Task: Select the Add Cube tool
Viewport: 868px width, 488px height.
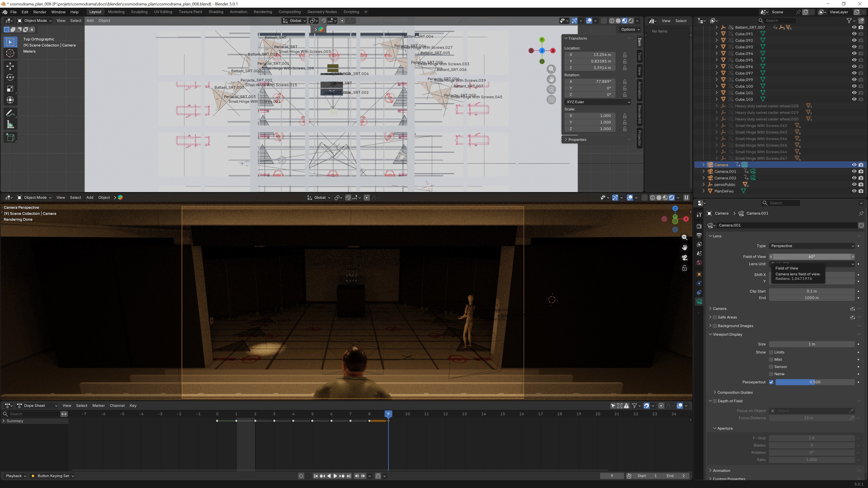Action: coord(10,137)
